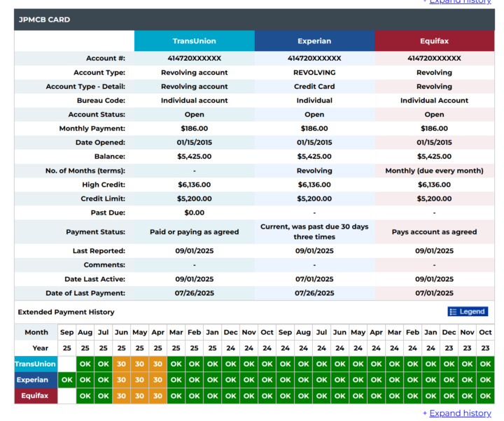Click TransUnion's 'Individual account' bureau code
The height and width of the screenshot is (421, 504).
[x=195, y=101]
